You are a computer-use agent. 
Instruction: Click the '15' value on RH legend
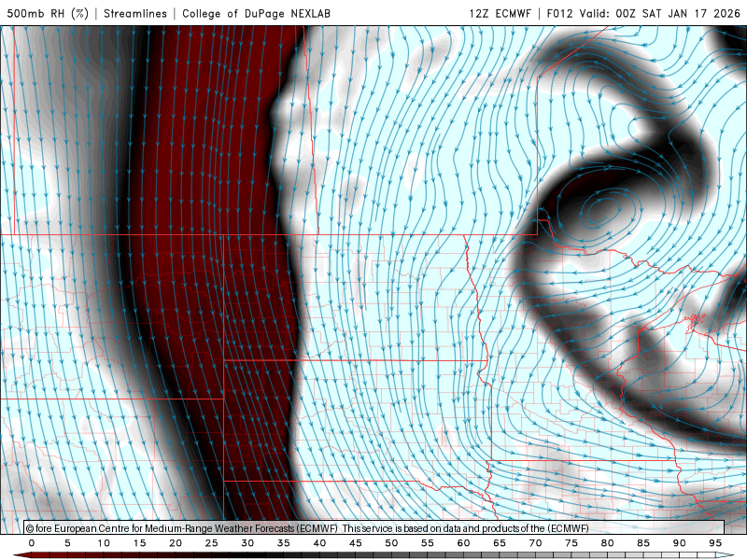[139, 543]
